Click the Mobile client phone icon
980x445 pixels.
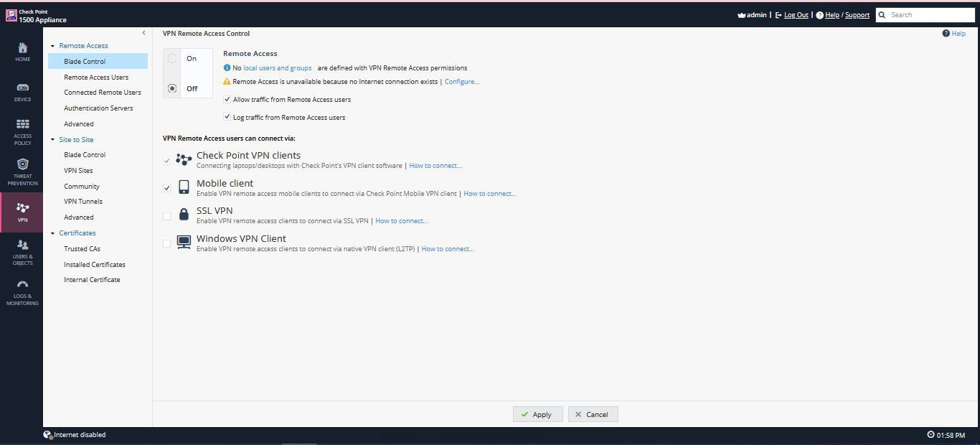pos(184,187)
